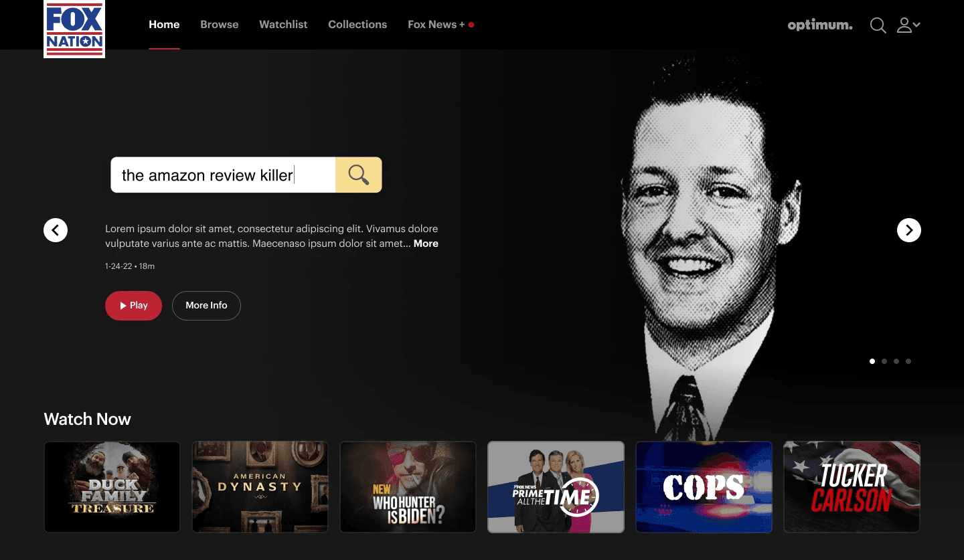Open the user account menu

tap(908, 25)
